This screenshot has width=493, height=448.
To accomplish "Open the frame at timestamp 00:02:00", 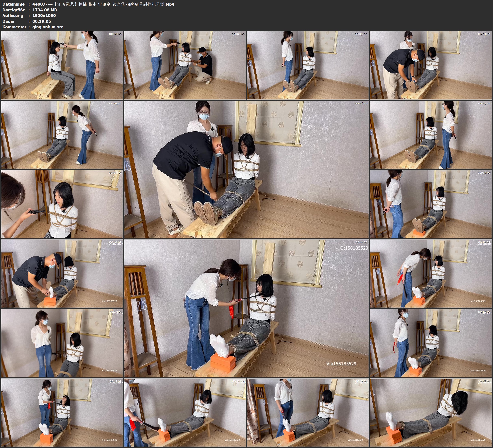I will [x=185, y=65].
